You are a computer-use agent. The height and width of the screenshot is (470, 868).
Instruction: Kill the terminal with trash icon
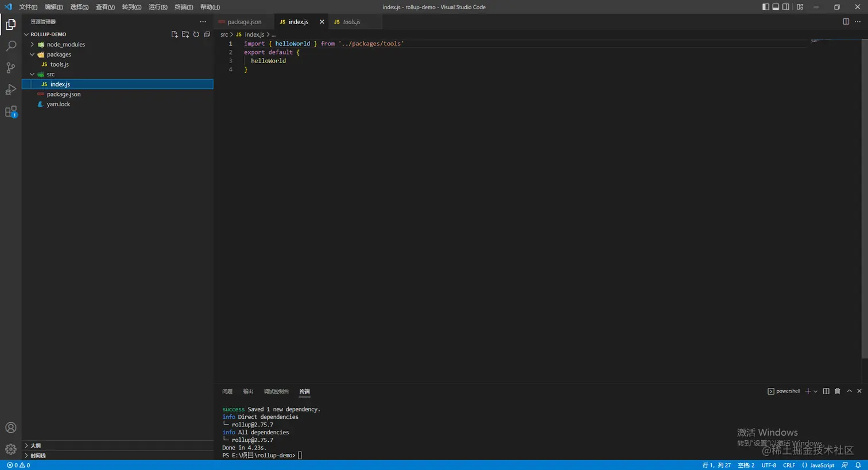pos(838,391)
